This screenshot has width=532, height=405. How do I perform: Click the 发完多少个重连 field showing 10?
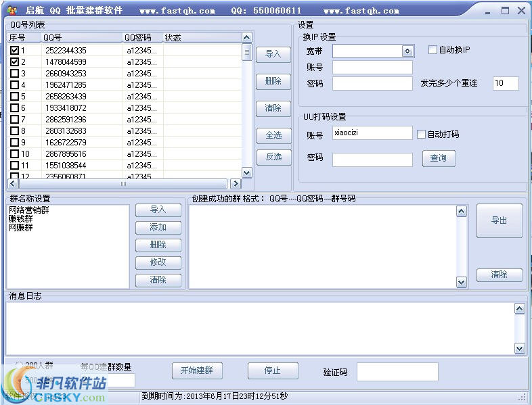tap(506, 83)
